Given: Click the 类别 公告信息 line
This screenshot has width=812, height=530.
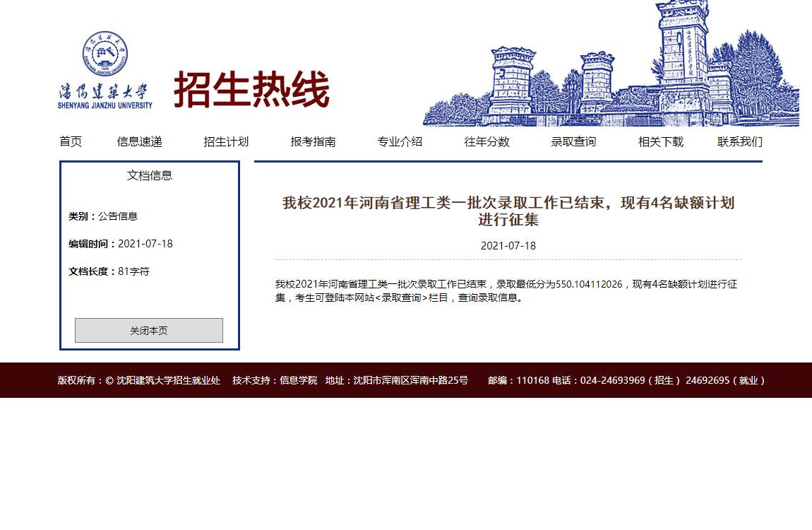Looking at the screenshot, I should click(103, 216).
